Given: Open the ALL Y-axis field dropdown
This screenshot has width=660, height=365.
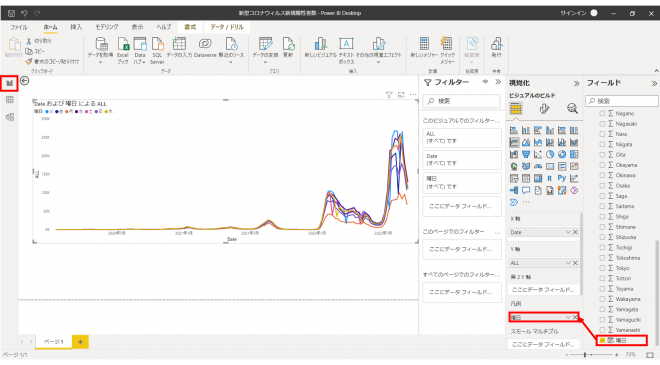Looking at the screenshot, I should (x=568, y=263).
